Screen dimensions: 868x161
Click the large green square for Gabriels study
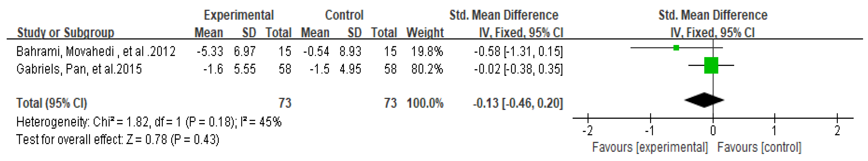(711, 65)
